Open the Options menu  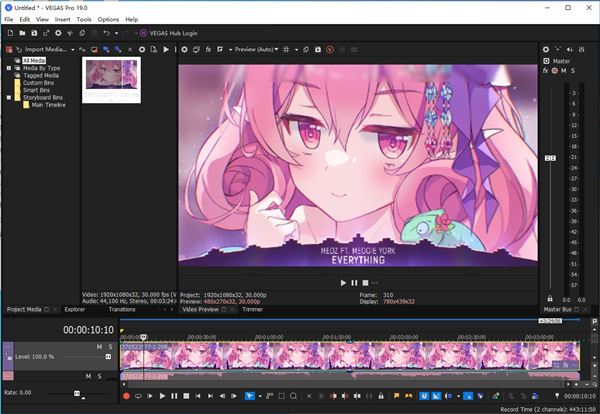(x=108, y=20)
